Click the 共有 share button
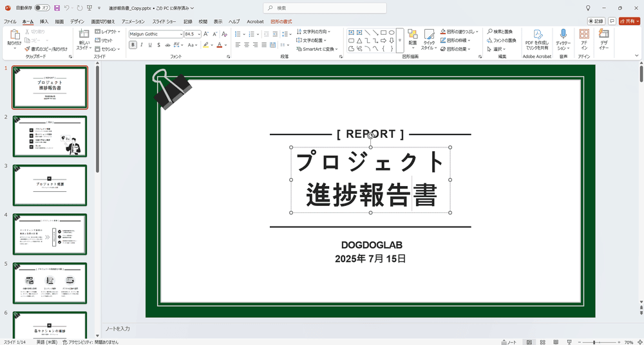The width and height of the screenshot is (644, 345). click(x=629, y=21)
